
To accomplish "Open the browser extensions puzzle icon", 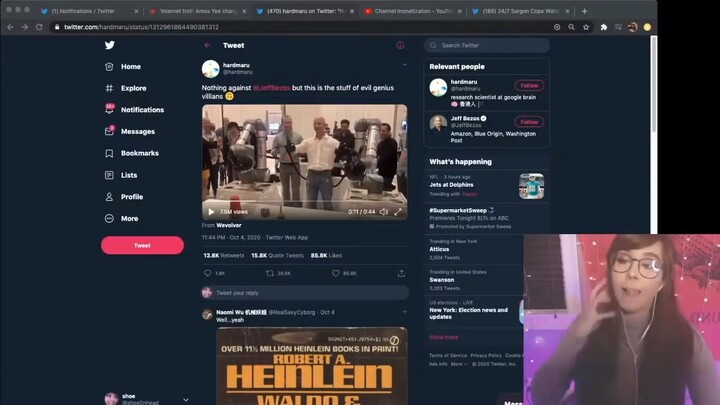I will [x=604, y=27].
